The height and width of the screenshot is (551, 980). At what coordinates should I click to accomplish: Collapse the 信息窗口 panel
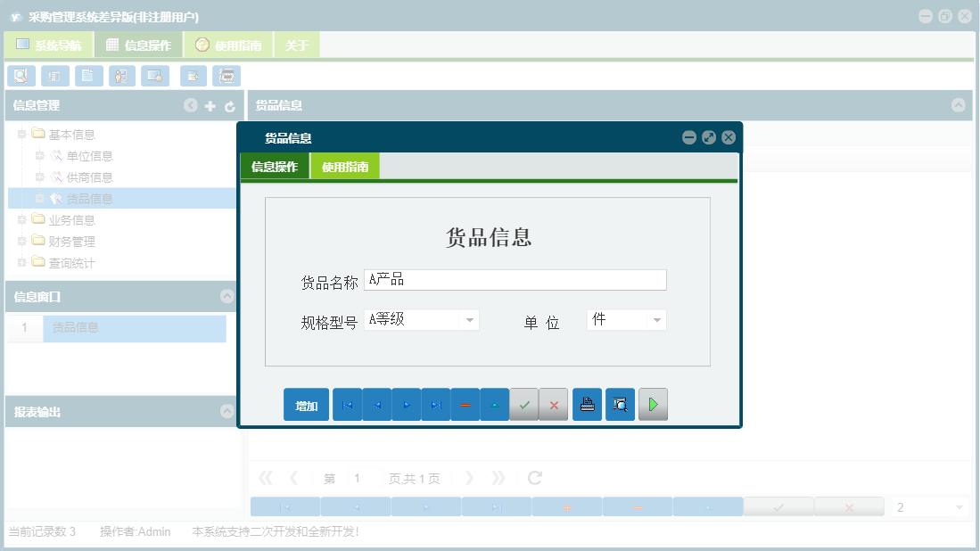click(x=227, y=298)
